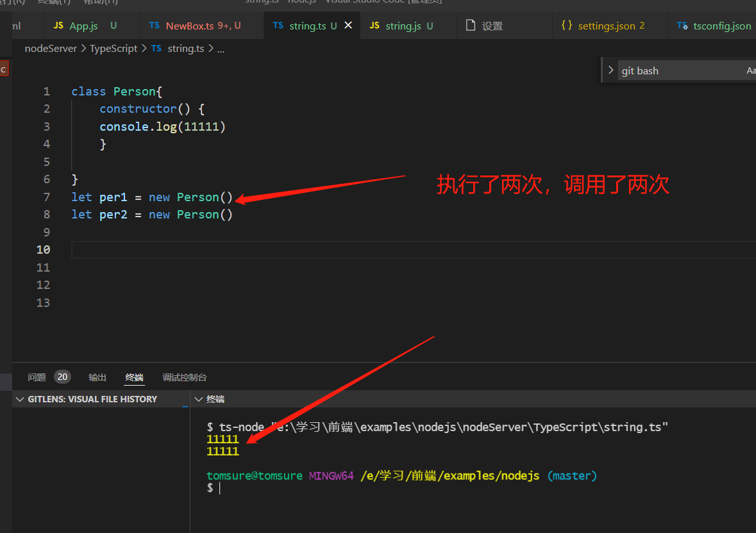Viewport: 756px width, 533px height.
Task: Click the MINGW64 text in terminal
Action: (332, 476)
